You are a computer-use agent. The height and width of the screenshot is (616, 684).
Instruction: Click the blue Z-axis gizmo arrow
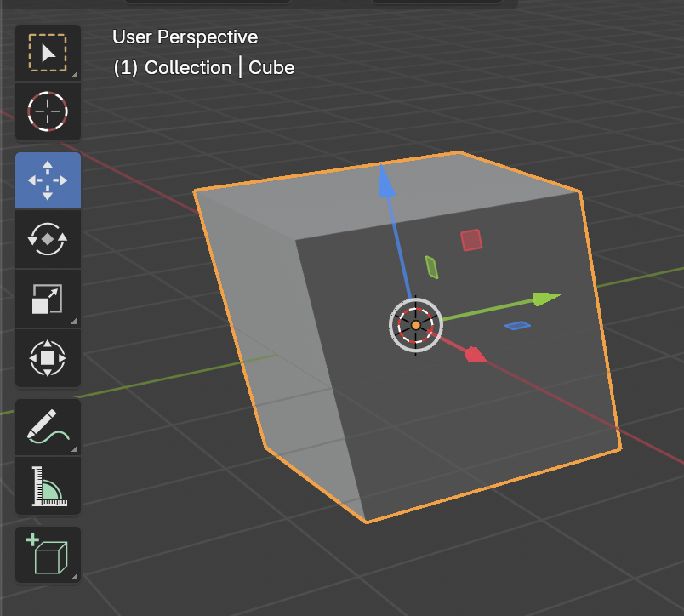(385, 180)
